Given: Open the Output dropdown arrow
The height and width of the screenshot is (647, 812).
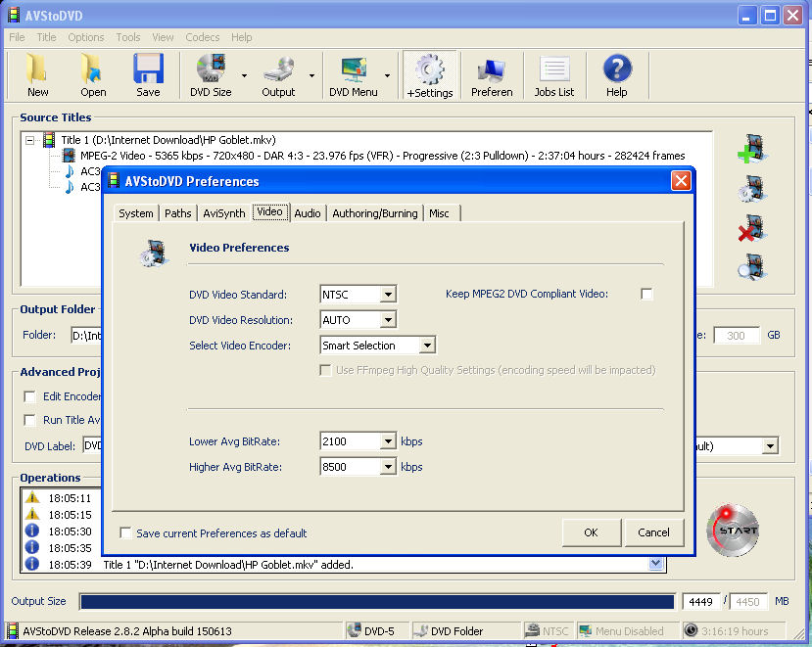Looking at the screenshot, I should tap(311, 75).
